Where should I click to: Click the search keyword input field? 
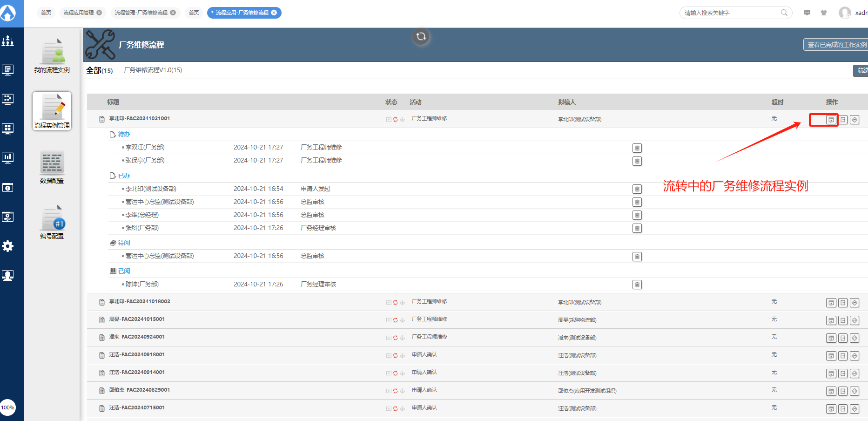coord(730,13)
